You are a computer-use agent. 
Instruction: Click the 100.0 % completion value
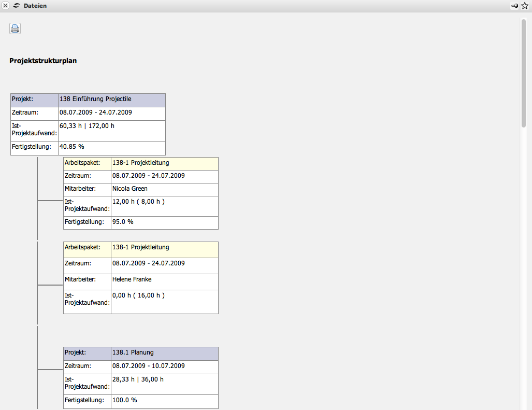tap(125, 400)
